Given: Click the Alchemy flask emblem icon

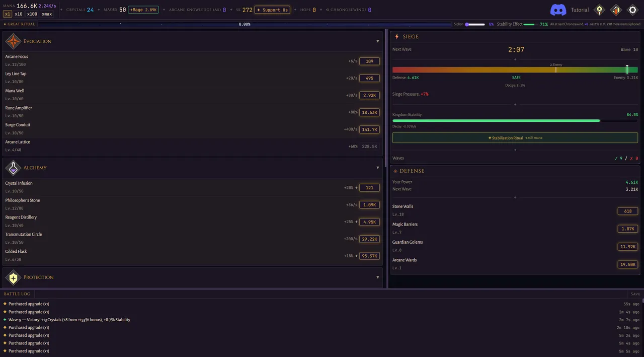Looking at the screenshot, I should pyautogui.click(x=13, y=168).
